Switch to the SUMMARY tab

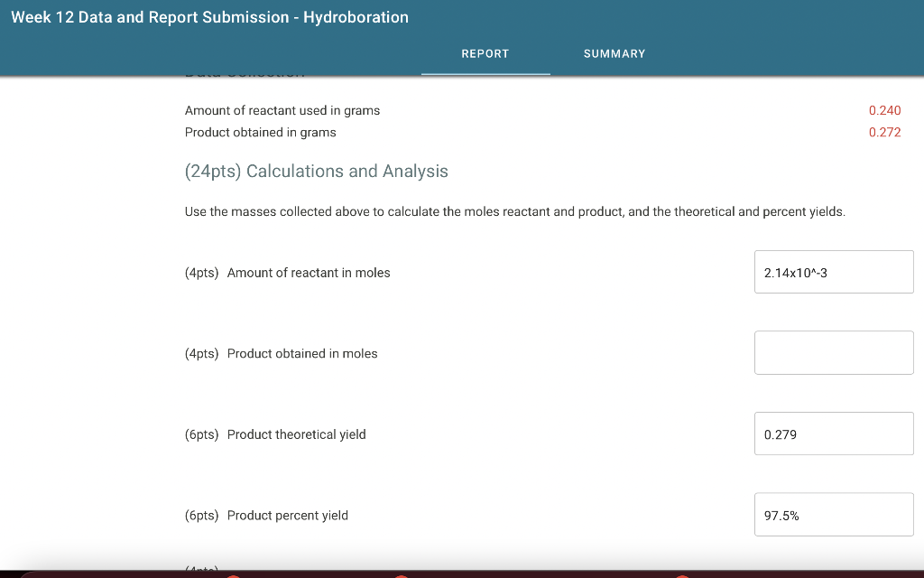614,53
